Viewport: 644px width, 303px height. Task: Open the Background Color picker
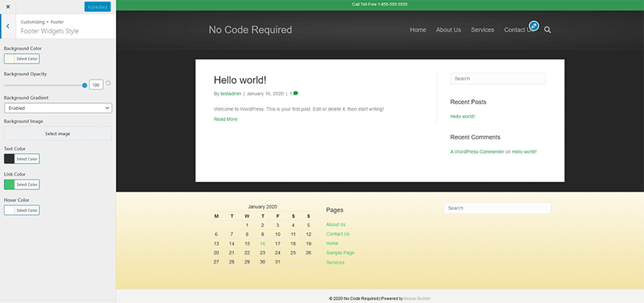click(22, 58)
